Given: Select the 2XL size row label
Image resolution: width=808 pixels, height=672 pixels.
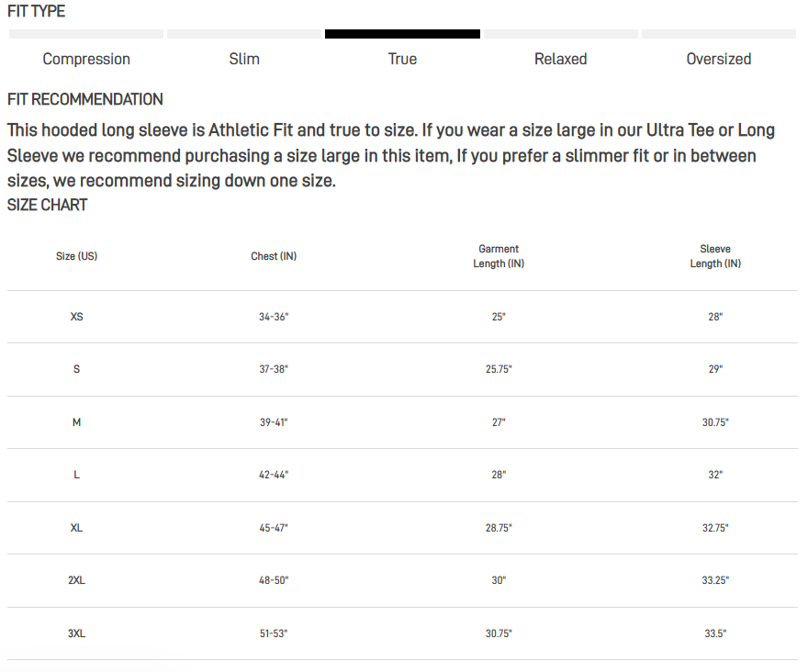Looking at the screenshot, I should tap(77, 580).
